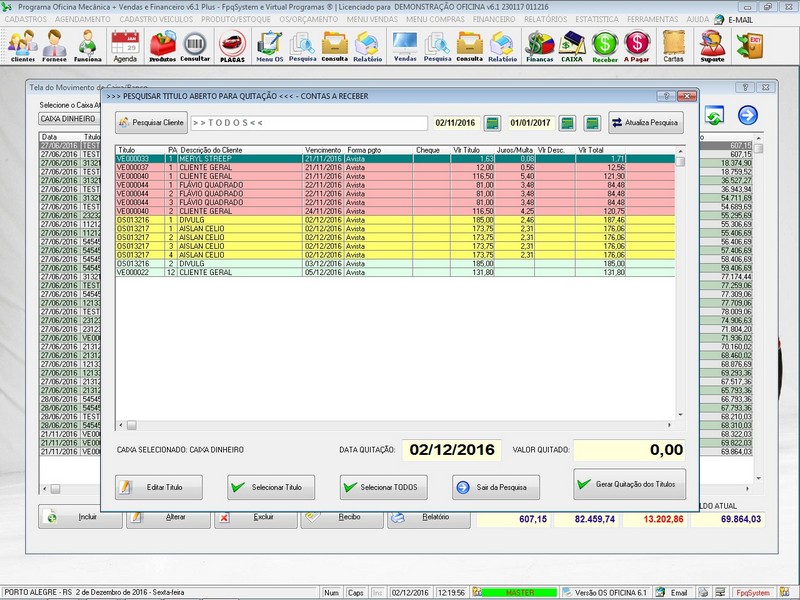Open the FERRAMENTAS menu
Viewport: 800px width, 600px height.
(x=653, y=19)
